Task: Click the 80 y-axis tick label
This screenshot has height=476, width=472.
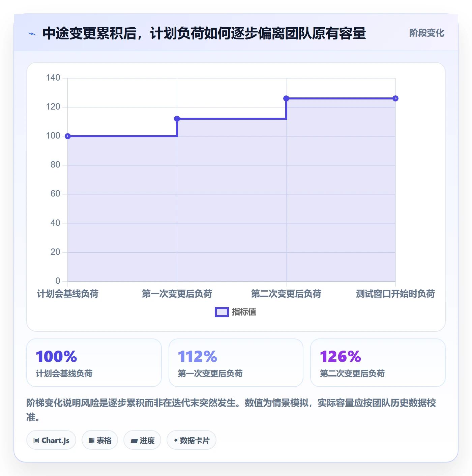Action: coord(55,165)
